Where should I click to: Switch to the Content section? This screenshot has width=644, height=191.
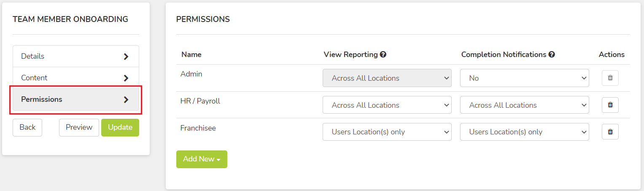pos(76,78)
